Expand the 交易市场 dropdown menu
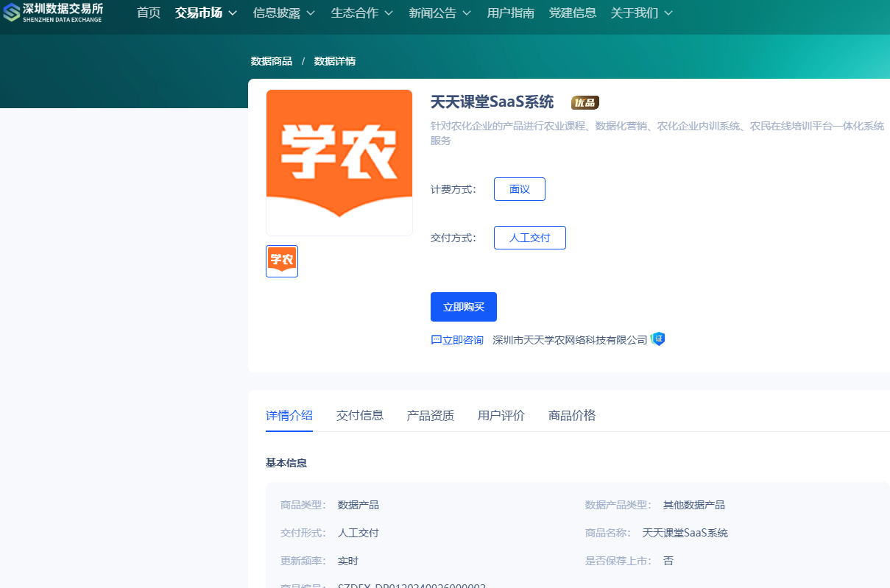890x588 pixels. (206, 13)
